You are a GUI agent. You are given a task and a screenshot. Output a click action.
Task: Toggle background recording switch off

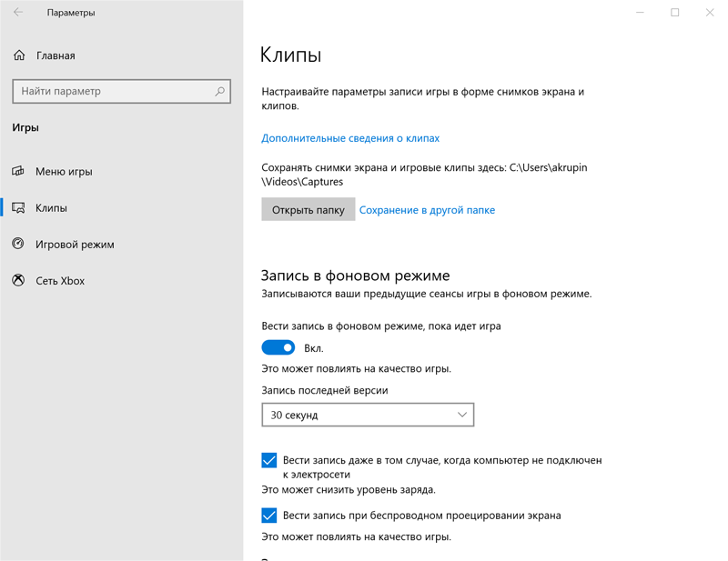pyautogui.click(x=278, y=347)
